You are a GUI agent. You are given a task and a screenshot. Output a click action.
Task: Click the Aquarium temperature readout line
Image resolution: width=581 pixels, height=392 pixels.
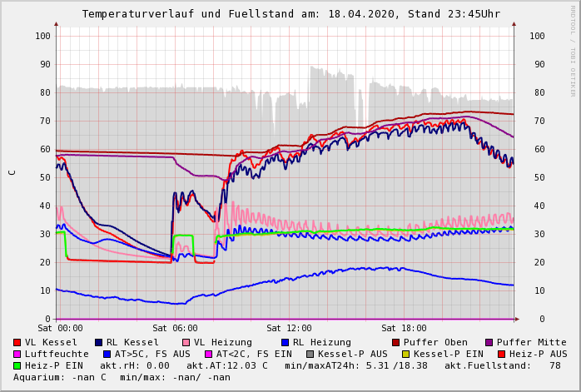pos(122,377)
